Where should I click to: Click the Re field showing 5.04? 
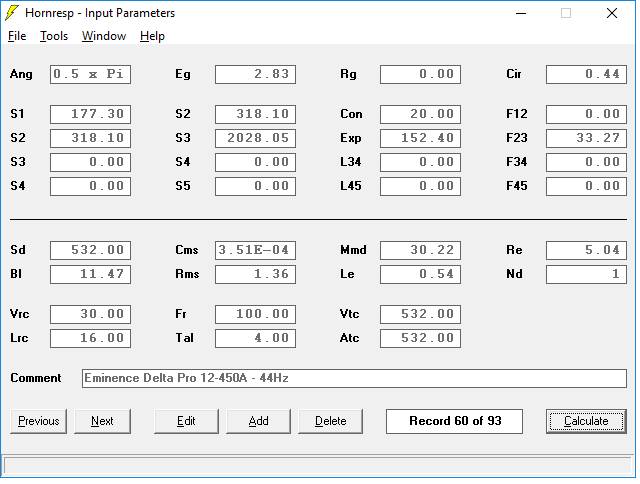pyautogui.click(x=586, y=250)
